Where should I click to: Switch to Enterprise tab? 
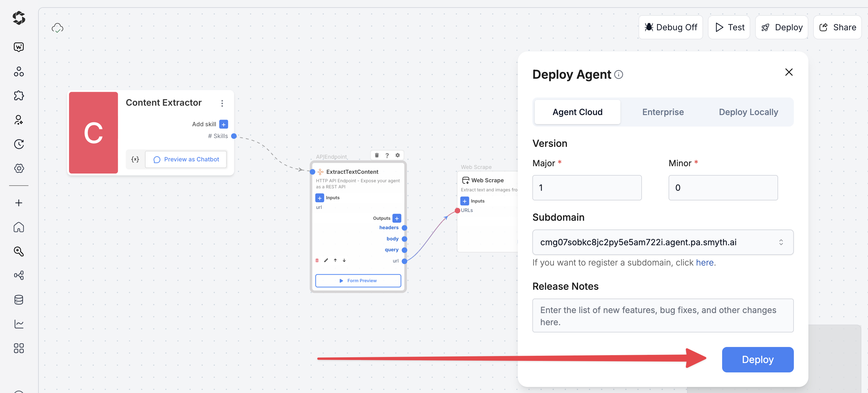point(663,112)
